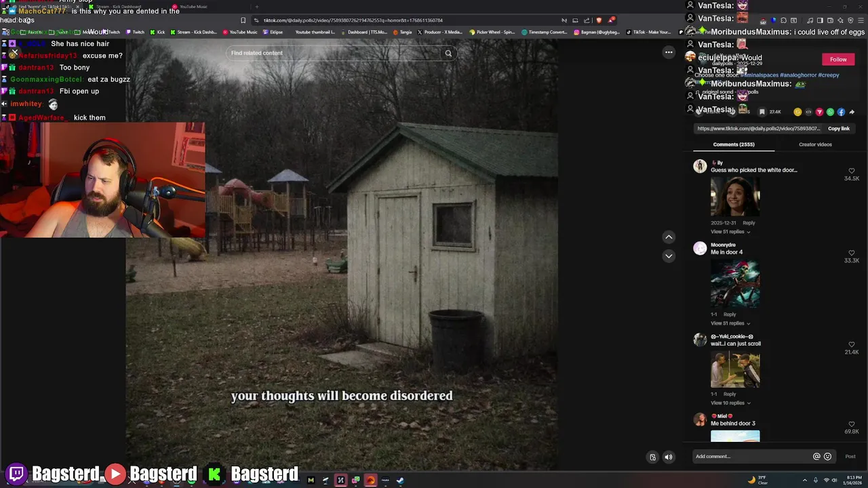Open the VPN shield icon in browser toolbar
Viewport: 868px width, 488px height.
pyautogui.click(x=850, y=20)
